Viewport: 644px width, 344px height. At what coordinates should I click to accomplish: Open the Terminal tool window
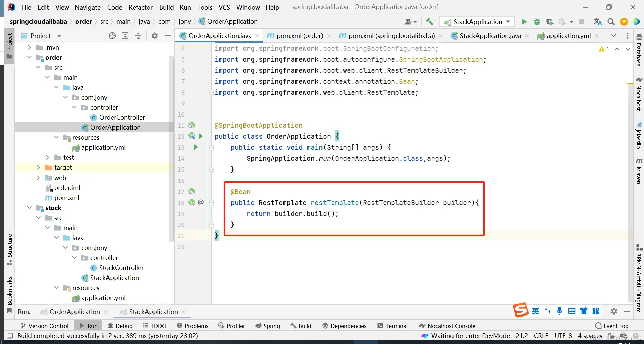pyautogui.click(x=392, y=326)
